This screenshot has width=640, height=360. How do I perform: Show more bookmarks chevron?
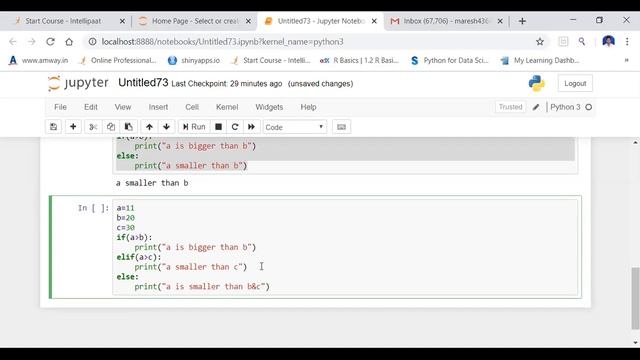[x=626, y=60]
